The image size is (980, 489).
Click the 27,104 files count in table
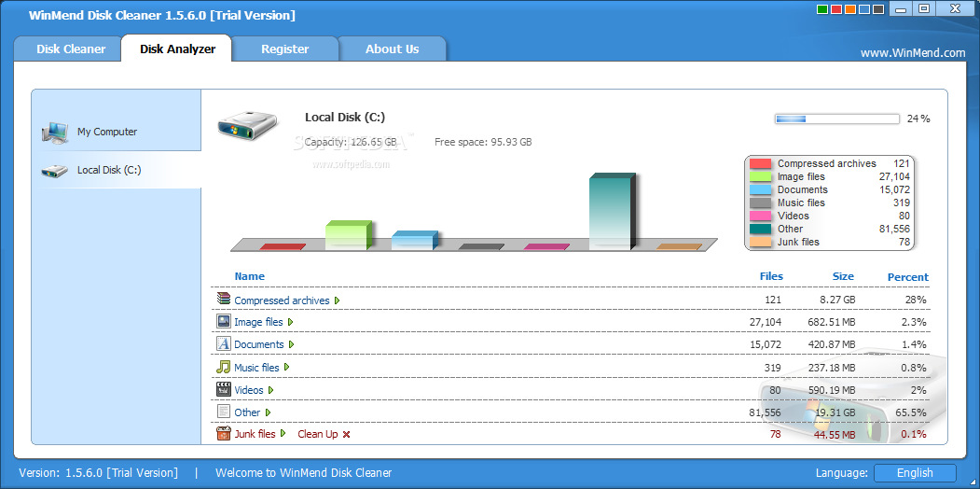pos(765,322)
